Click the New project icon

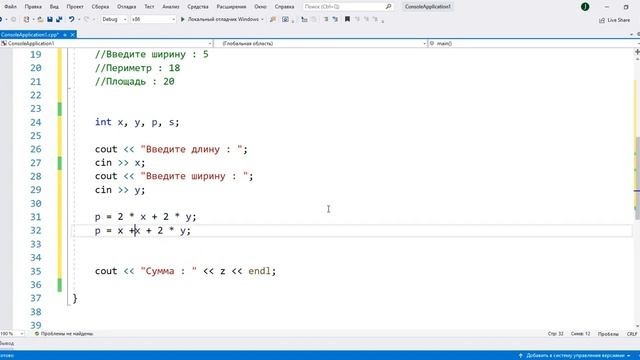pos(27,19)
